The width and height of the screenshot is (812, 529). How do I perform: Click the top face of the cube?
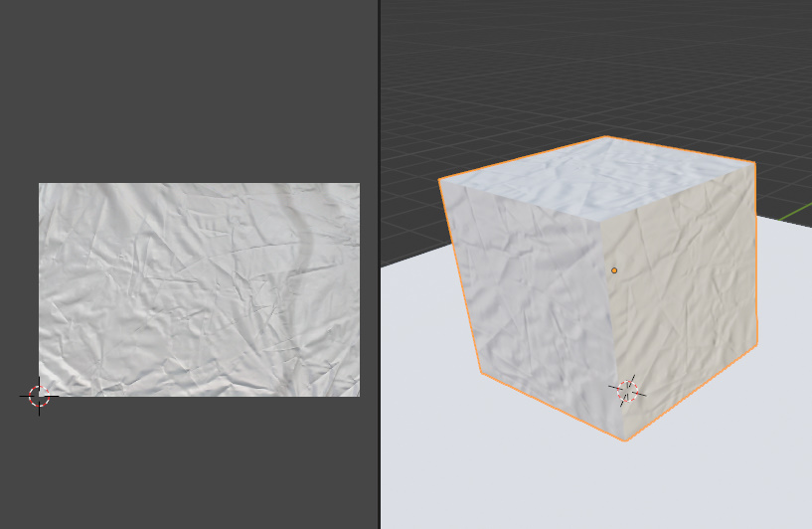click(x=596, y=180)
